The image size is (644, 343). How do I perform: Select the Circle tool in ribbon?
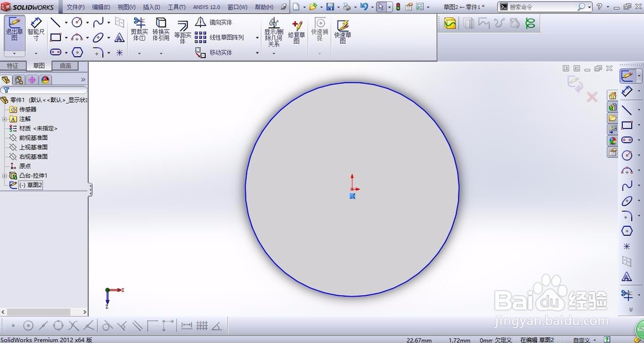pyautogui.click(x=77, y=22)
